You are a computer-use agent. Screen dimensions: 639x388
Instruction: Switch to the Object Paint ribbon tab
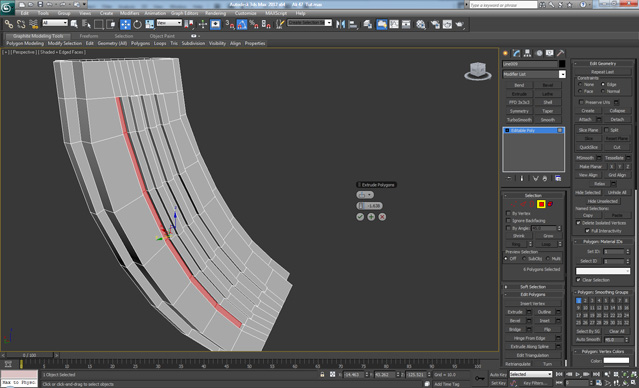pos(162,36)
